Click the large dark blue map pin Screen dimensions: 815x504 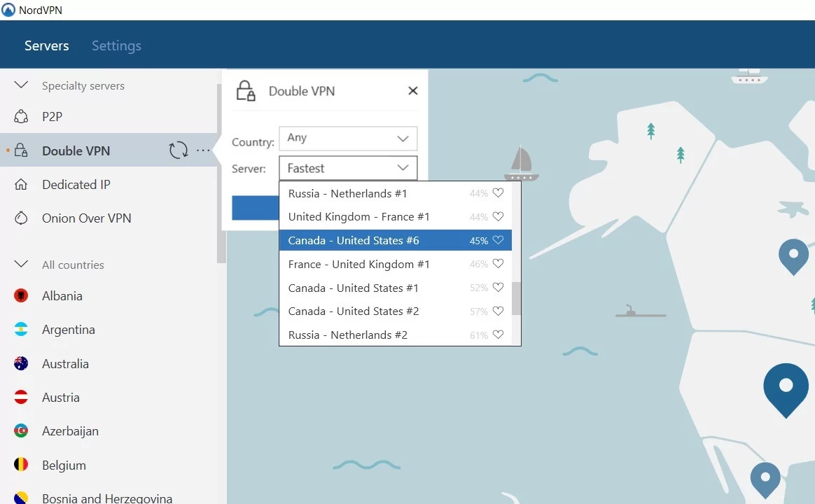point(786,390)
